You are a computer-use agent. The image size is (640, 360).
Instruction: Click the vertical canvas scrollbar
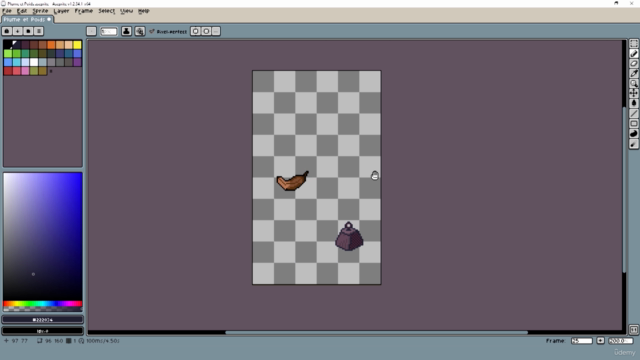coord(624,189)
